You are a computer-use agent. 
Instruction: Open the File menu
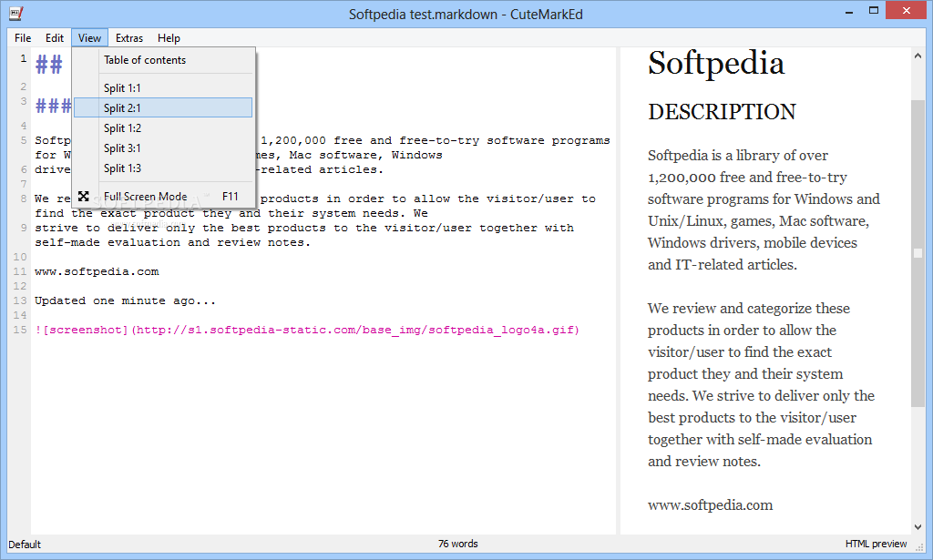tap(23, 38)
